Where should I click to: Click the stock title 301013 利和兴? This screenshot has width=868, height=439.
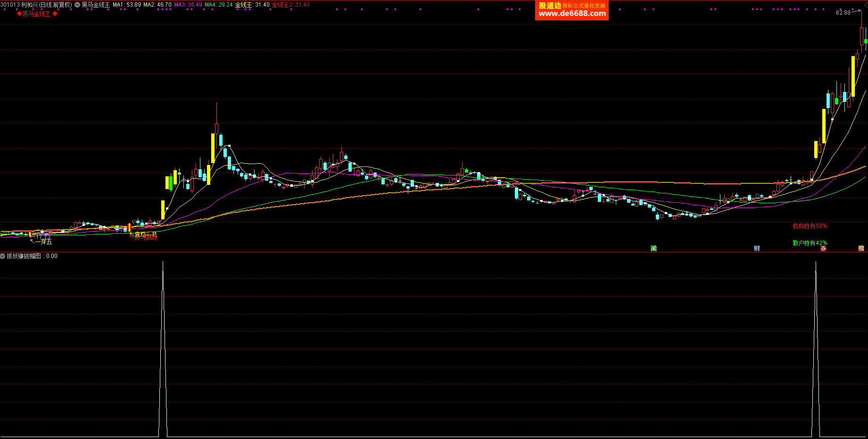19,5
